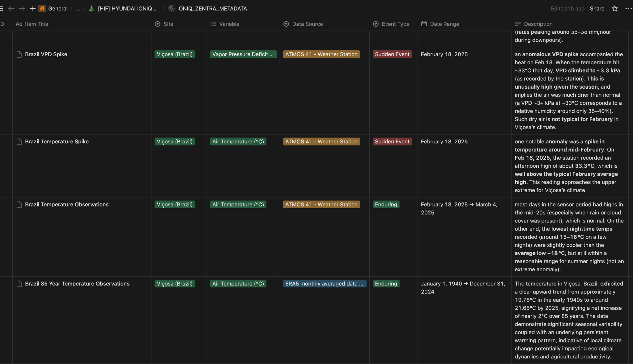This screenshot has height=364, width=633.
Task: Expand the ellipsis breadcrumb path
Action: pyautogui.click(x=78, y=9)
